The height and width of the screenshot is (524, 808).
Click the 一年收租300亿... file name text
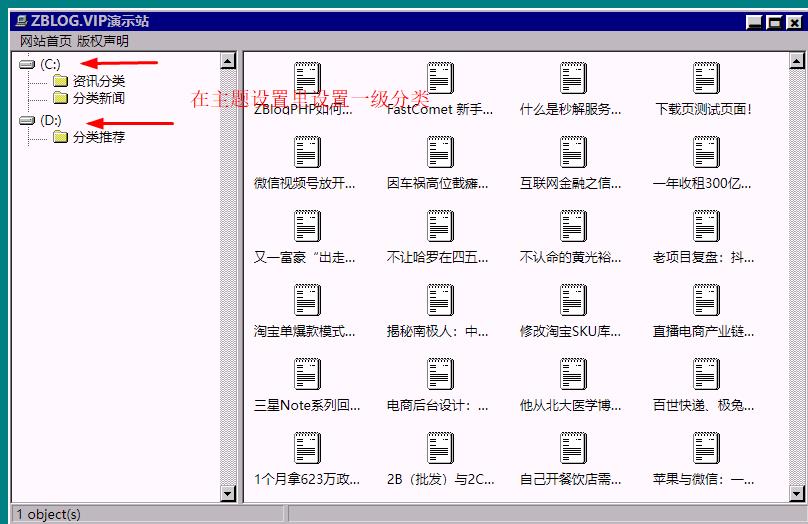pos(702,183)
